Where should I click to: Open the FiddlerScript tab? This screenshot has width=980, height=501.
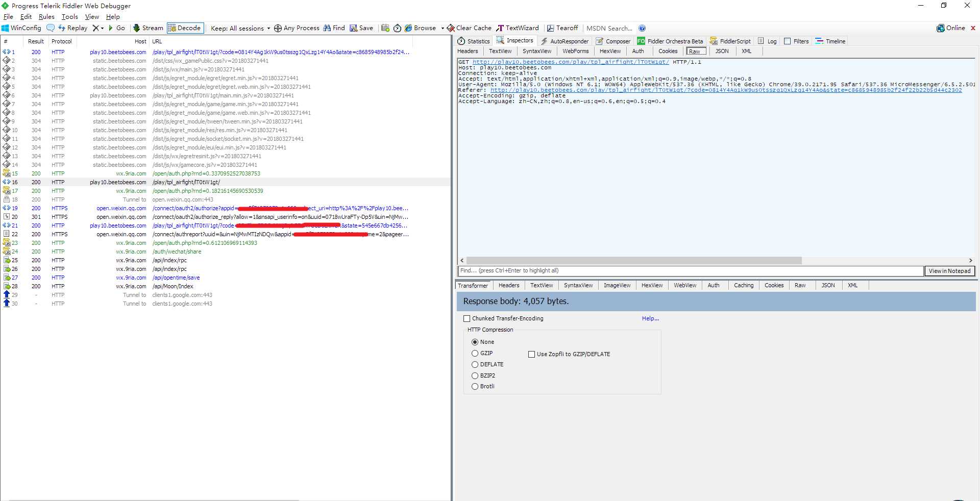[730, 41]
